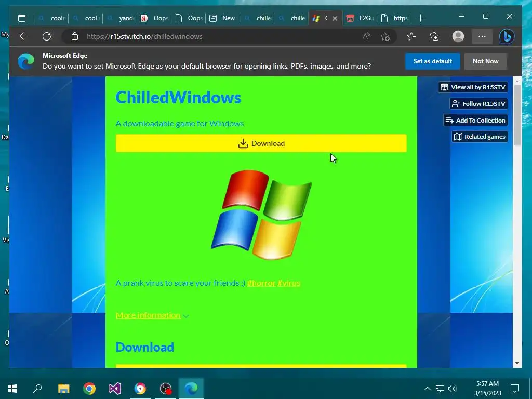Open Visual Studio from taskbar
This screenshot has width=532, height=399.
(115, 388)
